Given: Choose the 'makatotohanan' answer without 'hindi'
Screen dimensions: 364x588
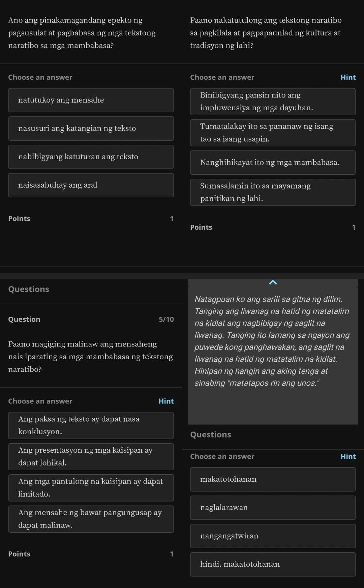Looking at the screenshot, I should click(x=273, y=479).
